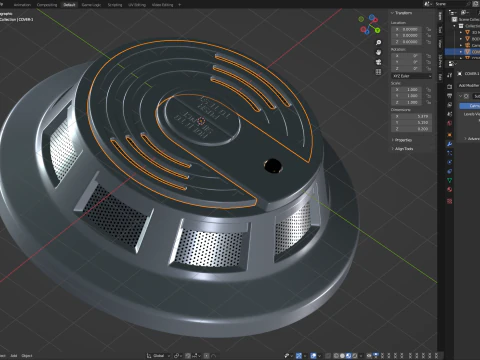Switch to the Game Logic workspace tab
The width and height of the screenshot is (480, 360).
(91, 5)
